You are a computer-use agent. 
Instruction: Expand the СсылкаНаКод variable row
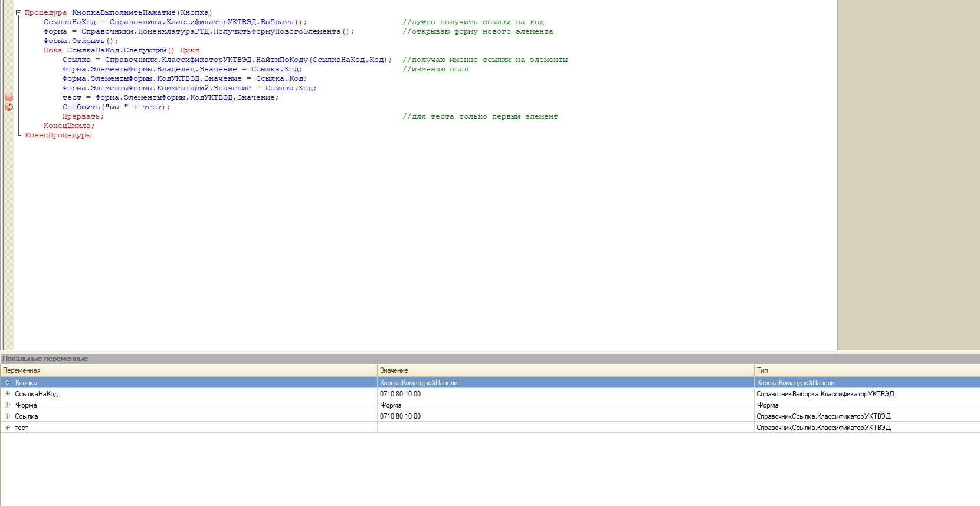[x=7, y=393]
